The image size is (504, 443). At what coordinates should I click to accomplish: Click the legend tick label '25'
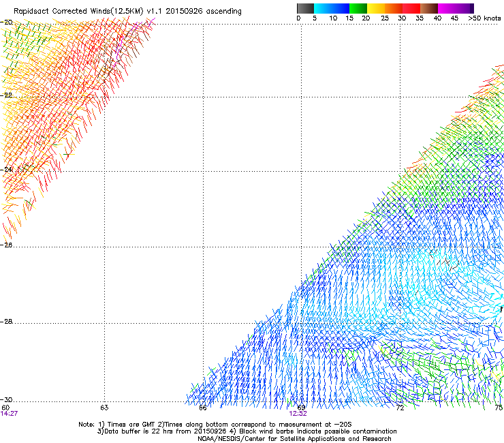click(385, 18)
